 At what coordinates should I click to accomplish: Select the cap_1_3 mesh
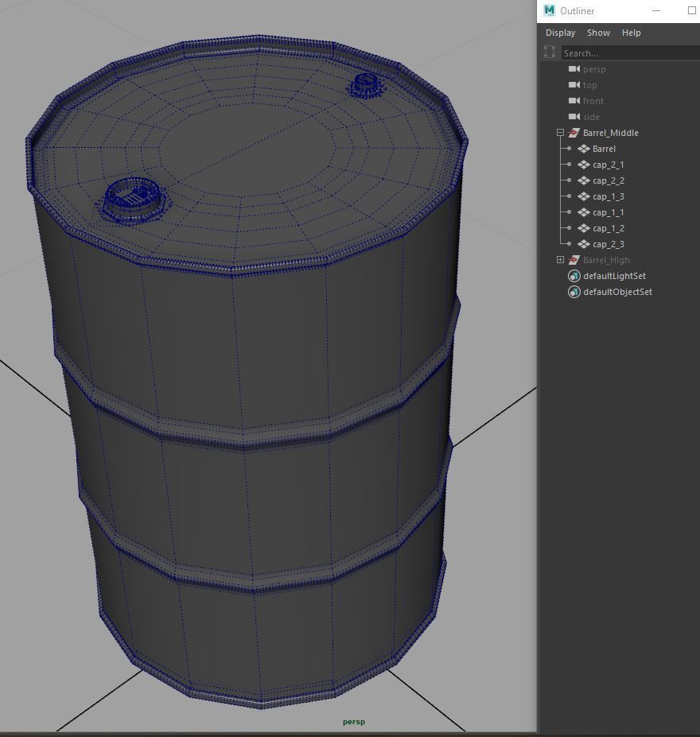(608, 196)
